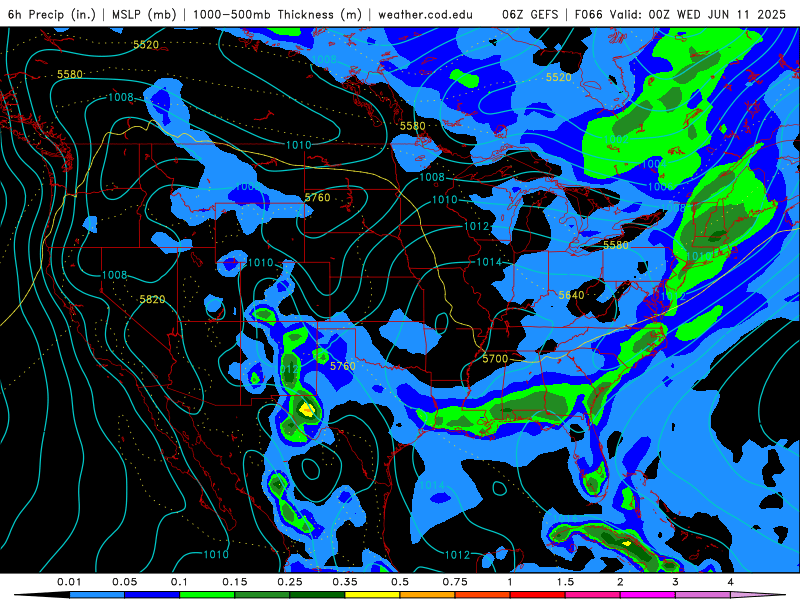Select the '1000-500mb Thickness (m)' header text
Viewport: 800px width, 600px height.
pyautogui.click(x=277, y=14)
